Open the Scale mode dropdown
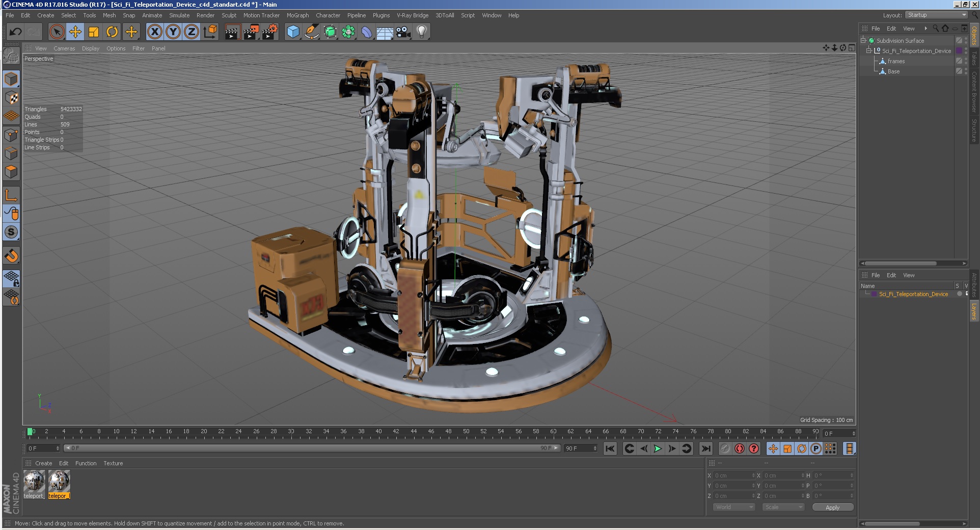Image resolution: width=980 pixels, height=530 pixels. click(x=783, y=507)
